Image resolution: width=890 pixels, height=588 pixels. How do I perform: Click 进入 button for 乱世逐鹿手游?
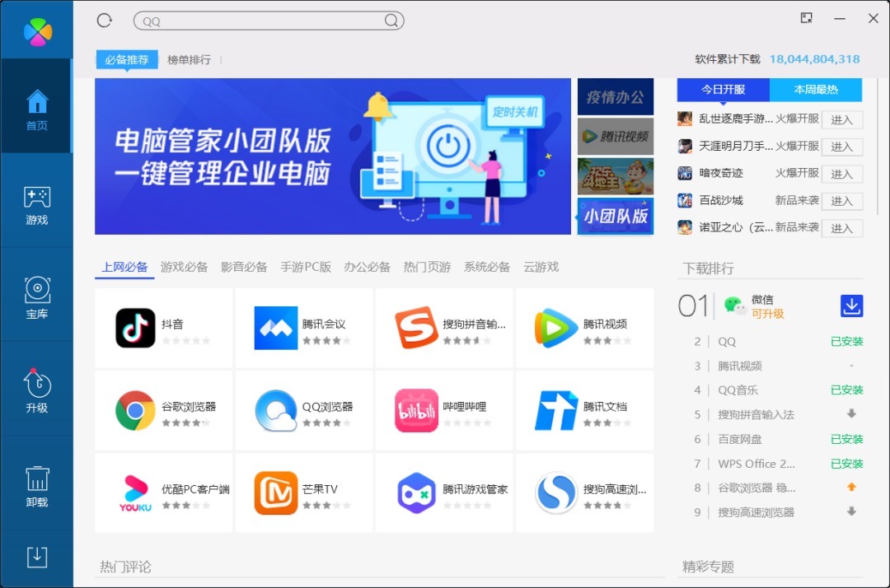[x=841, y=120]
